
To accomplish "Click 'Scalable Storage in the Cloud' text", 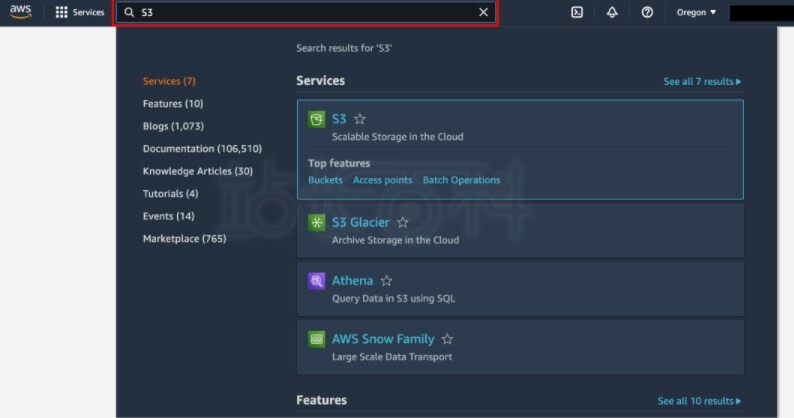I will [398, 137].
